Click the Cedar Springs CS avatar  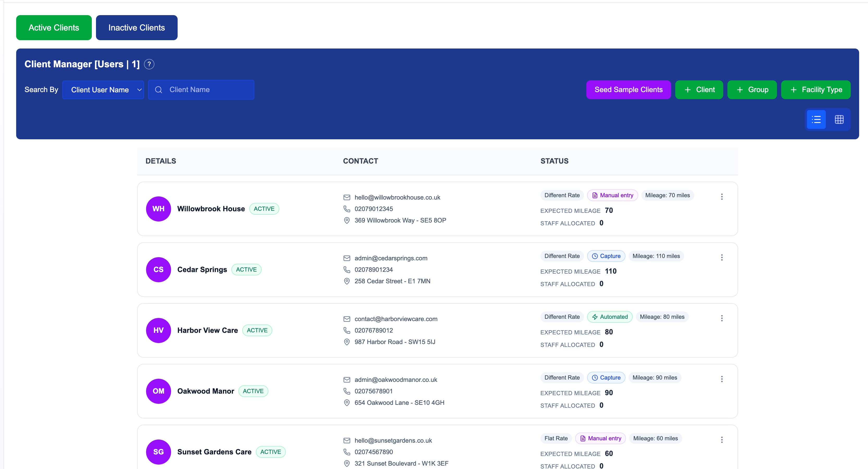click(158, 269)
